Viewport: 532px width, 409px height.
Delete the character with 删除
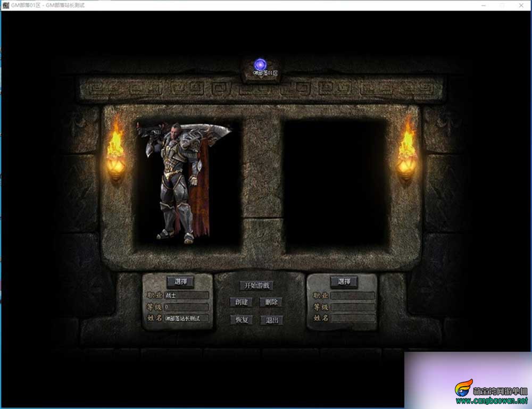271,302
